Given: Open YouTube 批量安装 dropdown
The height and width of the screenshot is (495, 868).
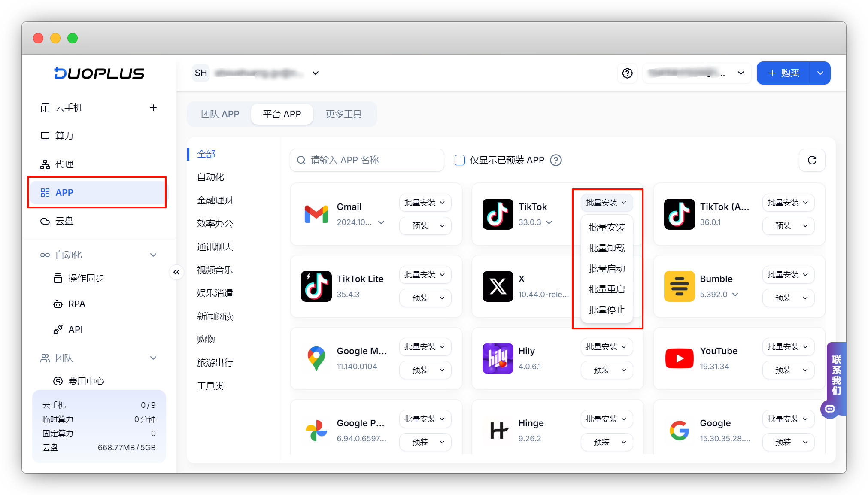Looking at the screenshot, I should click(788, 347).
